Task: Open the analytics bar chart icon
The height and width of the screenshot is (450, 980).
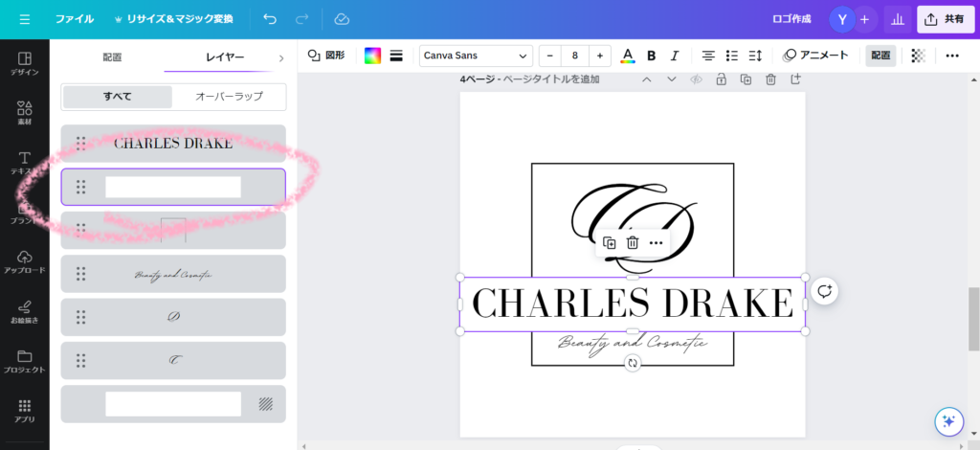Action: [x=898, y=19]
